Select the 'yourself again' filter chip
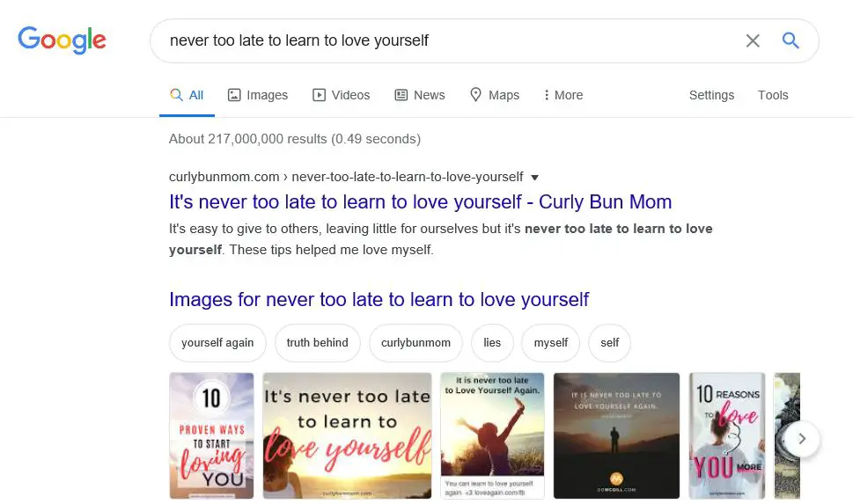Viewport: 853px width, 504px height. coord(217,342)
